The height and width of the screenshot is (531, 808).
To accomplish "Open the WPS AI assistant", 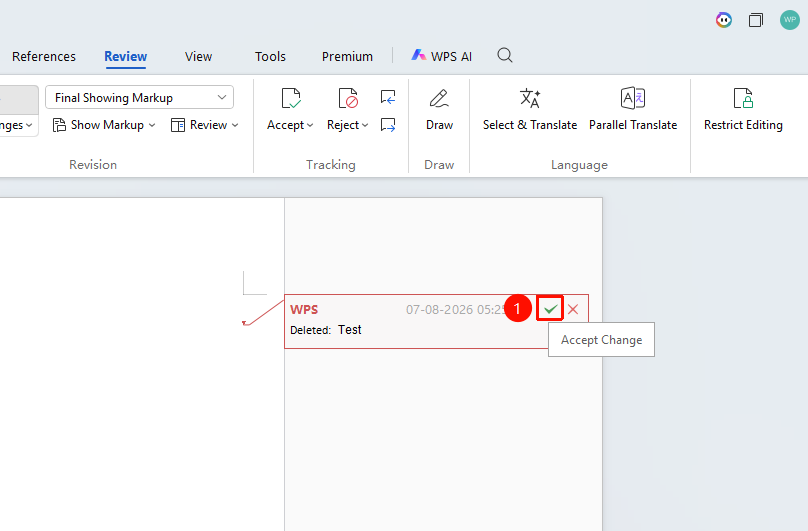I will click(x=442, y=56).
